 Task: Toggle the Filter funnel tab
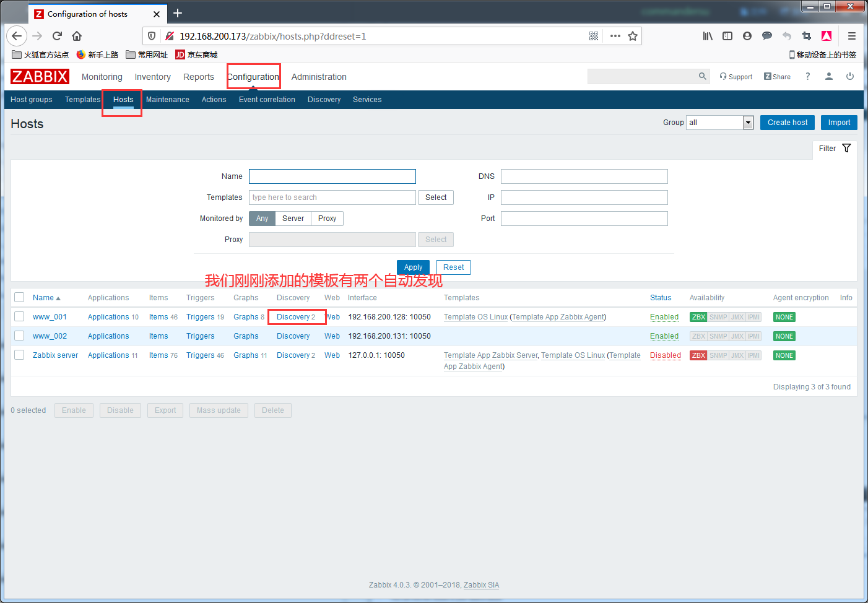[x=835, y=149]
